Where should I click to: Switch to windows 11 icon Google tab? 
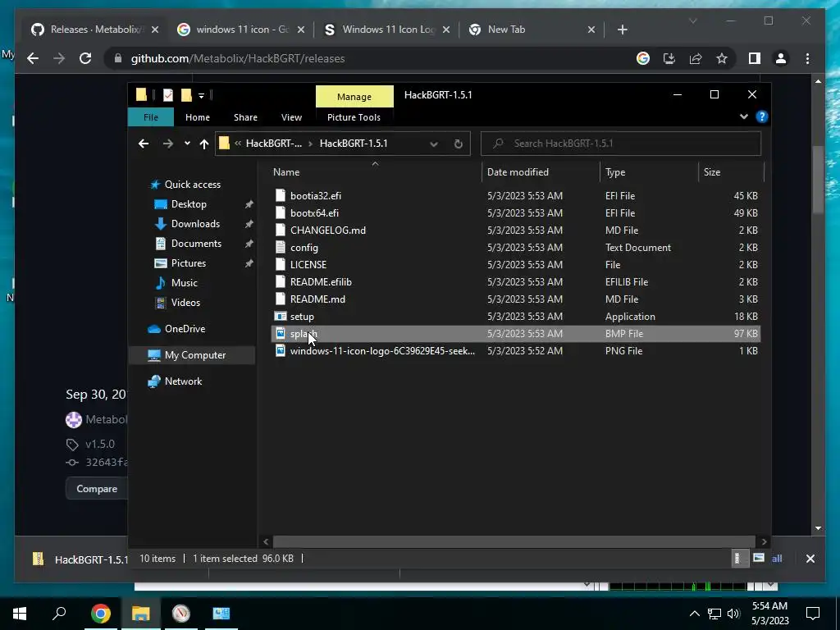coord(241,30)
